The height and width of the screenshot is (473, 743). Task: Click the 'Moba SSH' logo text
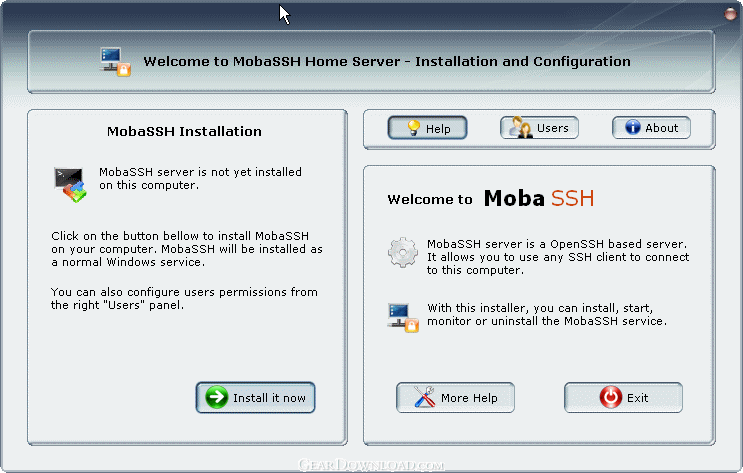click(x=539, y=198)
